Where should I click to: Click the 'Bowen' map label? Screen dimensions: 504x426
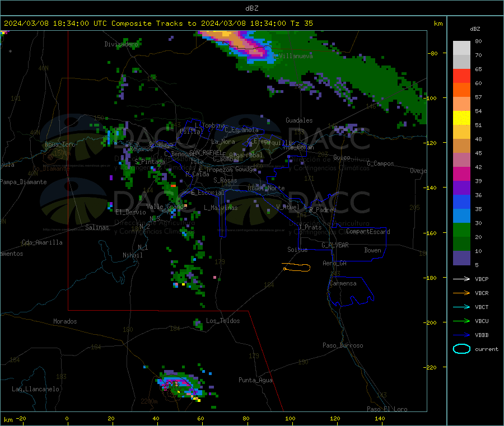coord(372,250)
